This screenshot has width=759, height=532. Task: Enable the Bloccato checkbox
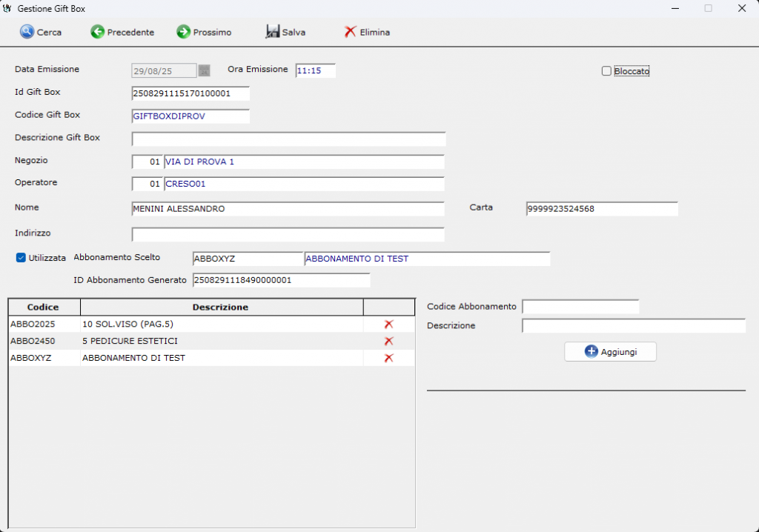coord(606,71)
